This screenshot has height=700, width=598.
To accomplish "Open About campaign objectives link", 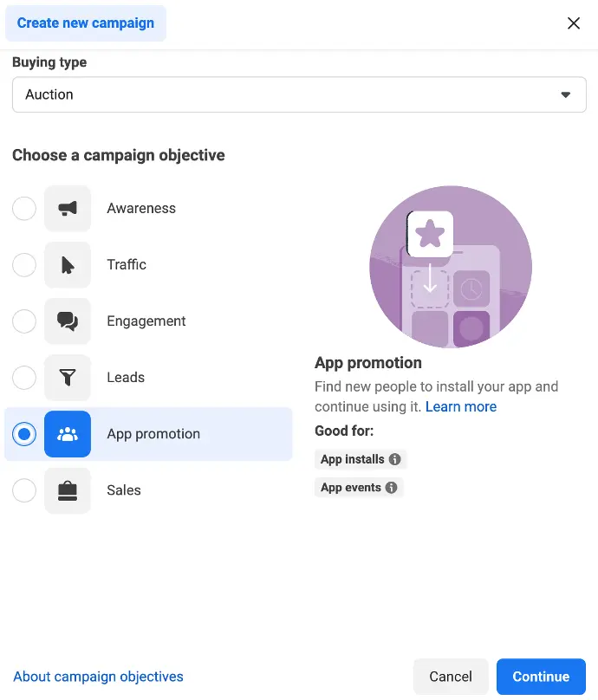I will pos(98,677).
